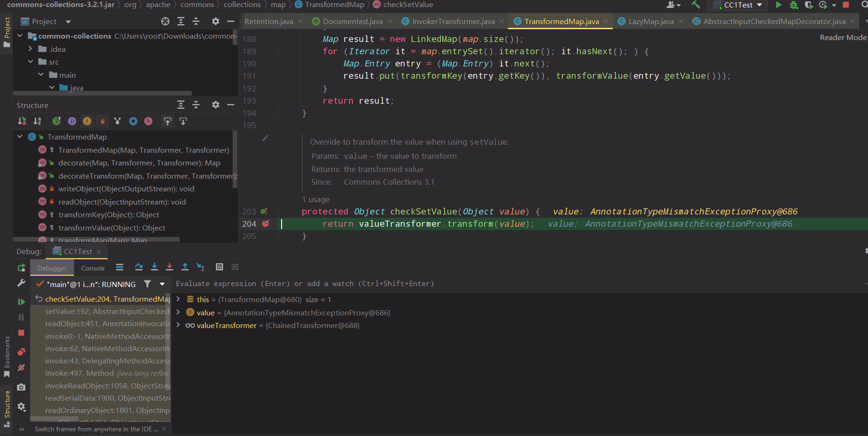Toggle Show Fields filter in Structure toolbar

(87, 122)
